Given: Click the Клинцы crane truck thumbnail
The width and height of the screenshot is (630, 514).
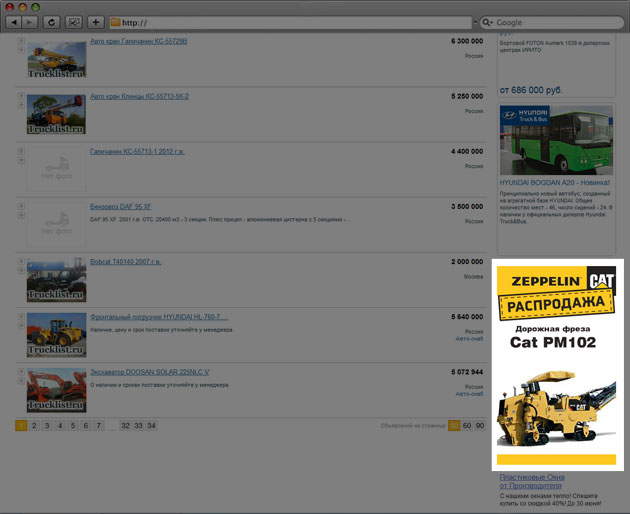Looking at the screenshot, I should pyautogui.click(x=57, y=115).
